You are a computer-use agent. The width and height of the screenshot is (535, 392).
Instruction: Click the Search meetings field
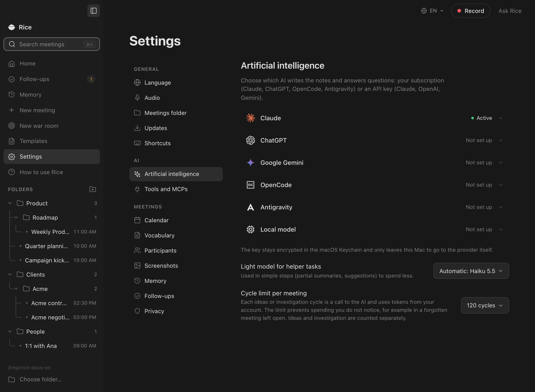click(51, 44)
